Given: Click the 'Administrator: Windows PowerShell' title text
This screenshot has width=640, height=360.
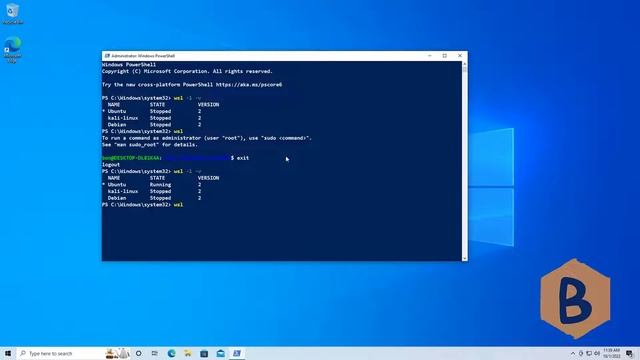Looking at the screenshot, I should coord(143,56).
